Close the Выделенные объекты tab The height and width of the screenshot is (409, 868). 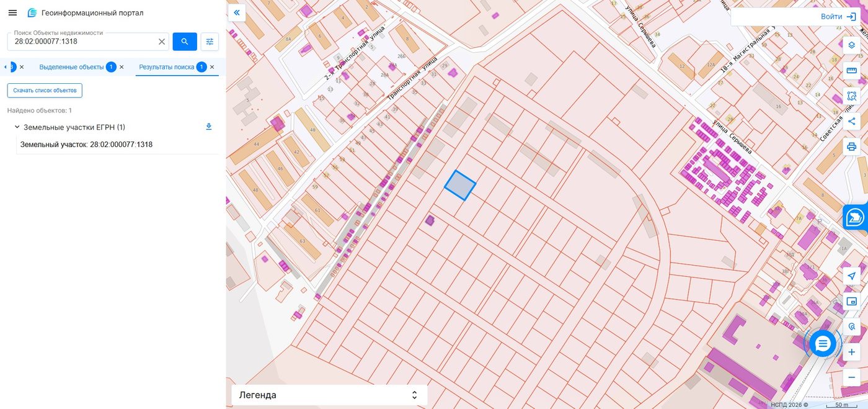[122, 67]
